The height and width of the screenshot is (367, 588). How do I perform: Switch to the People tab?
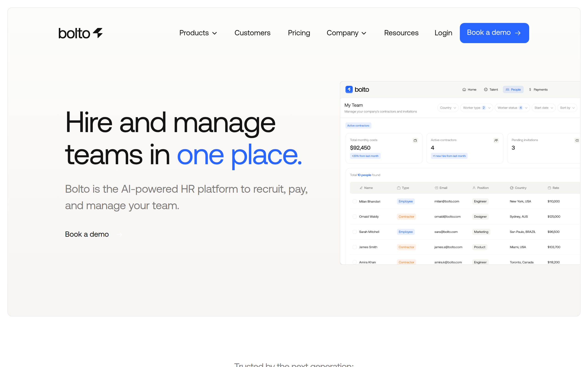[513, 89]
